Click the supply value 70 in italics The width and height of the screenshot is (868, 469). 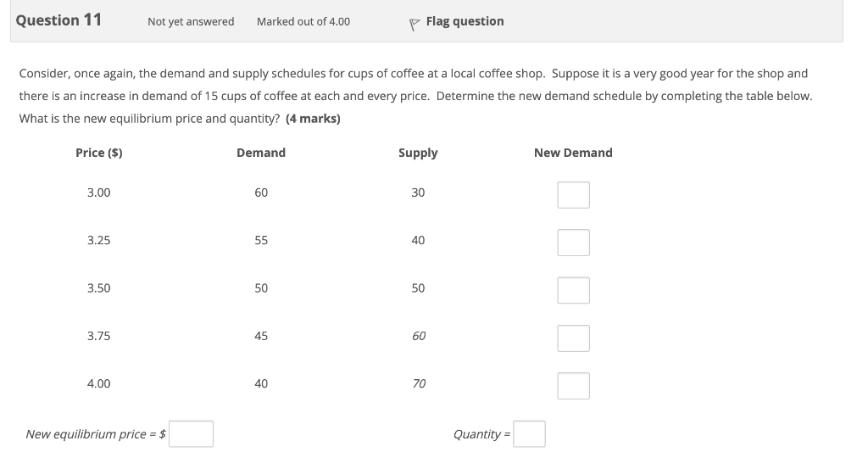tap(419, 383)
